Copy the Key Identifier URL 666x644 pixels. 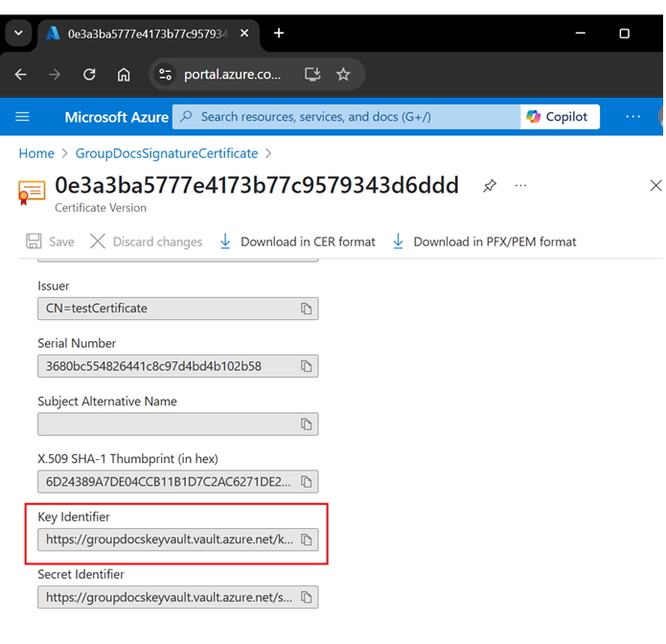tap(307, 540)
